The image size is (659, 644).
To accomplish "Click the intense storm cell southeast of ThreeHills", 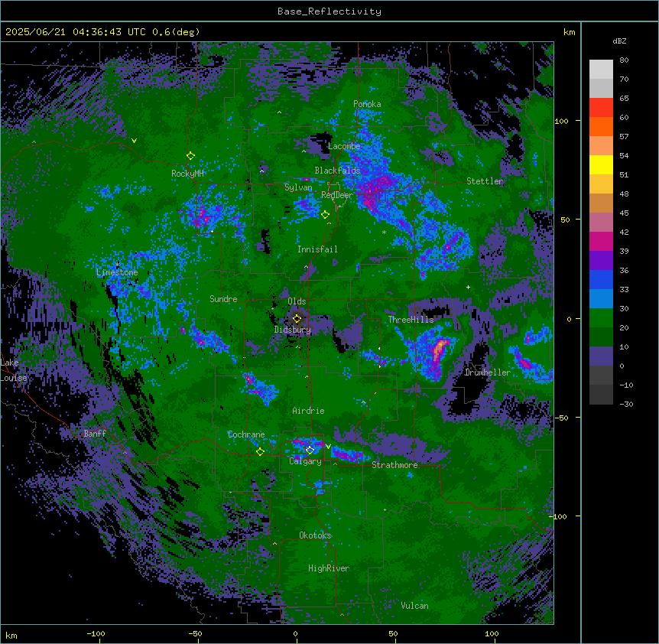I will pyautogui.click(x=437, y=353).
